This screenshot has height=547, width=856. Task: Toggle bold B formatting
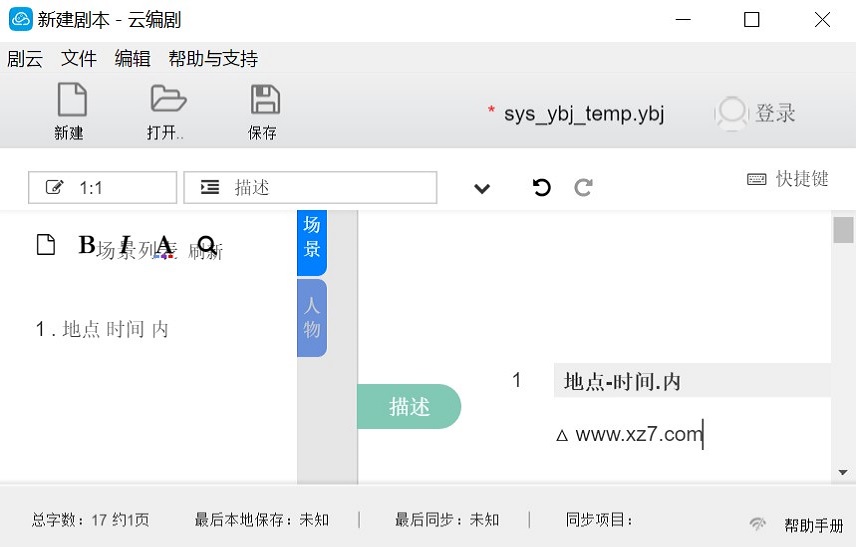(86, 245)
